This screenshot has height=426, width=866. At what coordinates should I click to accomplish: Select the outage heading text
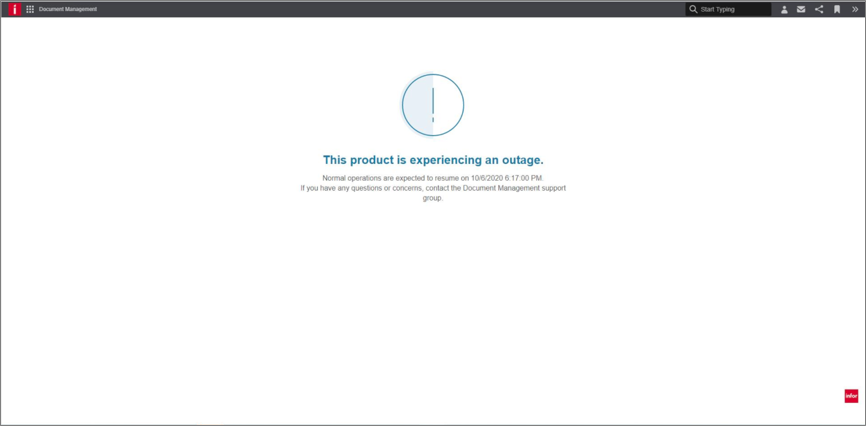[433, 160]
